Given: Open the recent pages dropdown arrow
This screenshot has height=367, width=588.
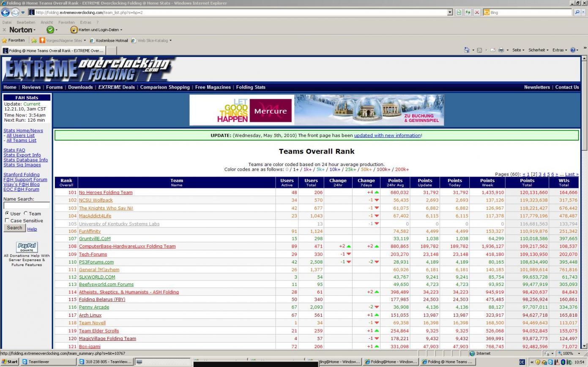Looking at the screenshot, I should coord(23,13).
